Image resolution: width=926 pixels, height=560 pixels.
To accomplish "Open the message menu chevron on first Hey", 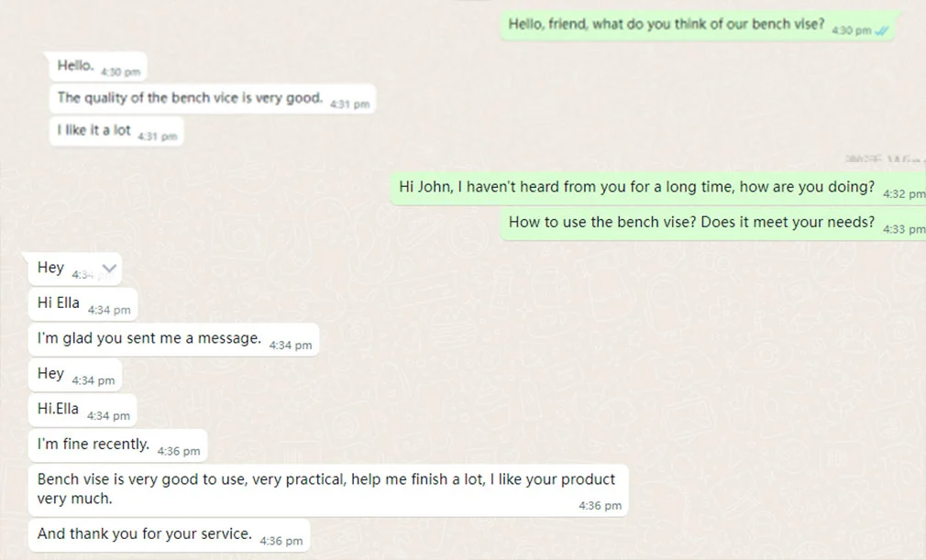I will click(109, 269).
